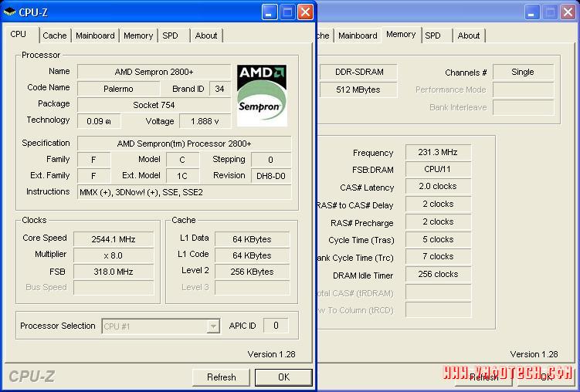Image resolution: width=580 pixels, height=392 pixels.
Task: Click L1 Data value 64 KBytes
Action: pyautogui.click(x=253, y=239)
